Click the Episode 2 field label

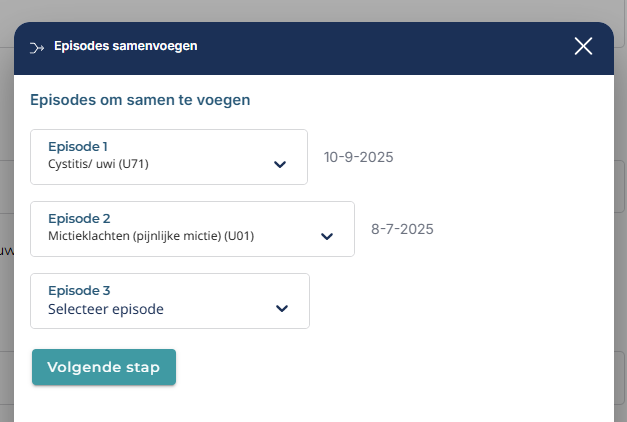pos(79,218)
